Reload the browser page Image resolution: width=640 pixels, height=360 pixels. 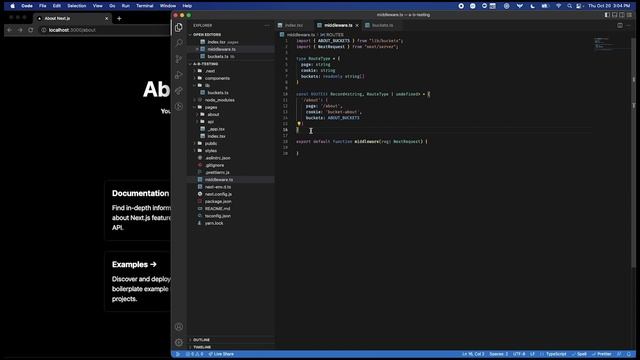click(31, 30)
